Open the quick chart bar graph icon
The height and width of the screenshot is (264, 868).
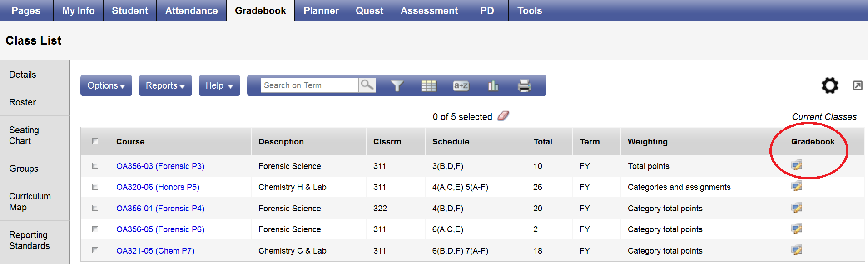[492, 85]
